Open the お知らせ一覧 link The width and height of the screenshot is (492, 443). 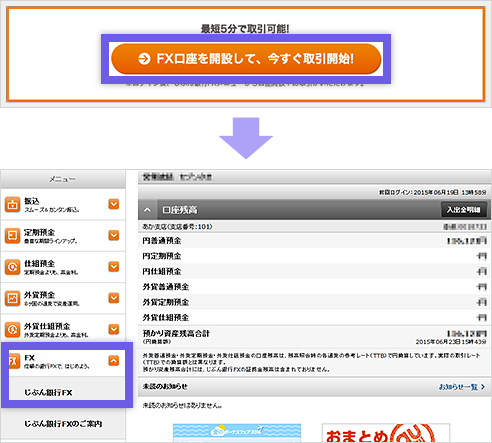pos(462,387)
